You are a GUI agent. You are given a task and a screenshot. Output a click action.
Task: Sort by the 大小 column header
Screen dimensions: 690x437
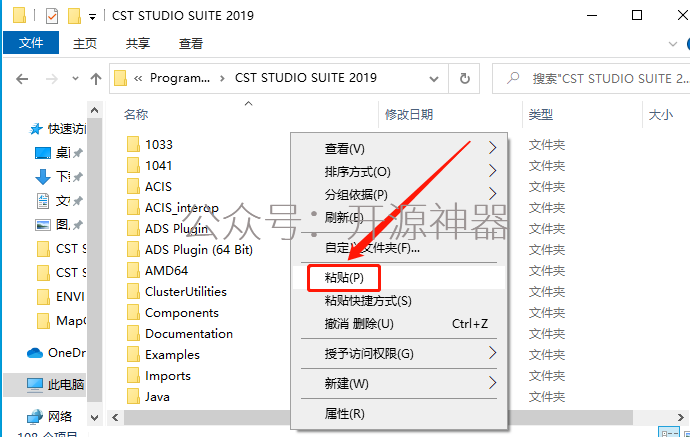click(661, 114)
